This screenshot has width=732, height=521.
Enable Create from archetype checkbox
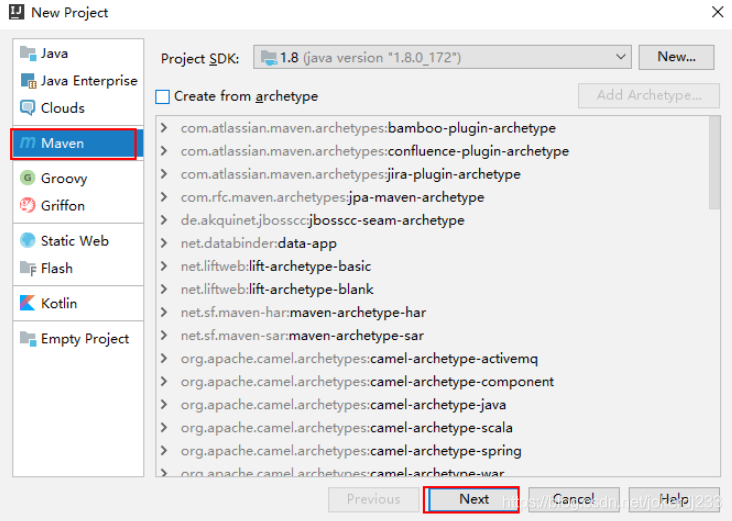[162, 97]
